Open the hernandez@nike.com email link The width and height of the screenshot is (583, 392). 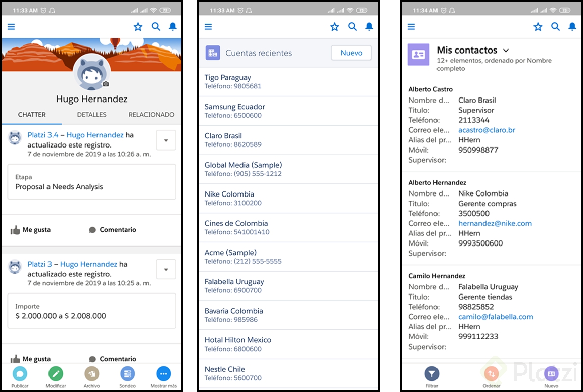pos(495,223)
